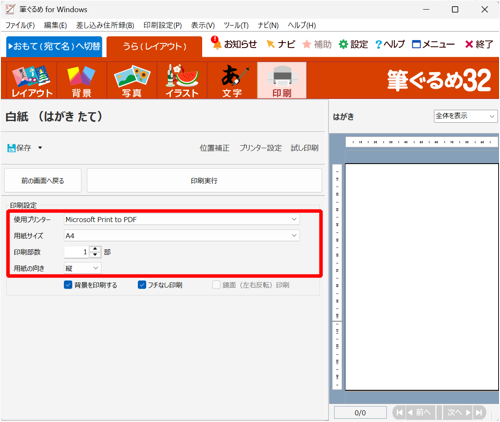Go to previous page 前へ

420,413
